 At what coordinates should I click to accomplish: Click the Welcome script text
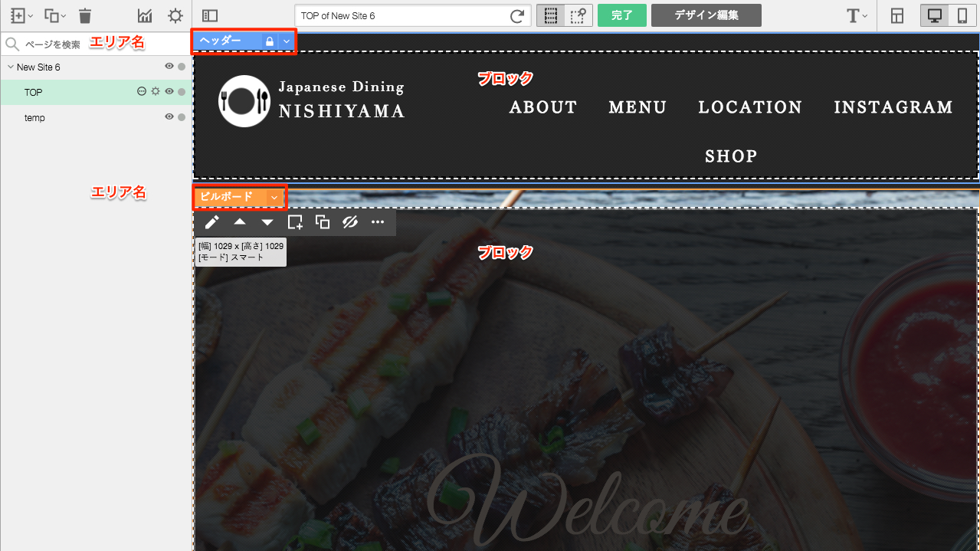587,501
